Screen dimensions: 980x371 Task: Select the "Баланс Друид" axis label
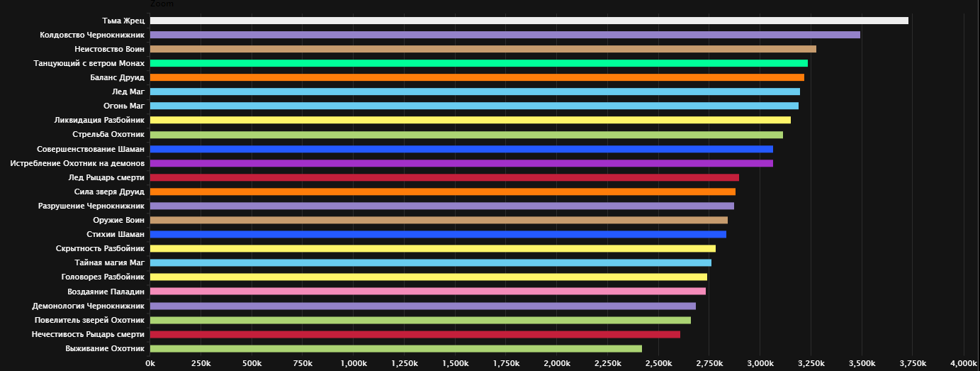(x=118, y=77)
